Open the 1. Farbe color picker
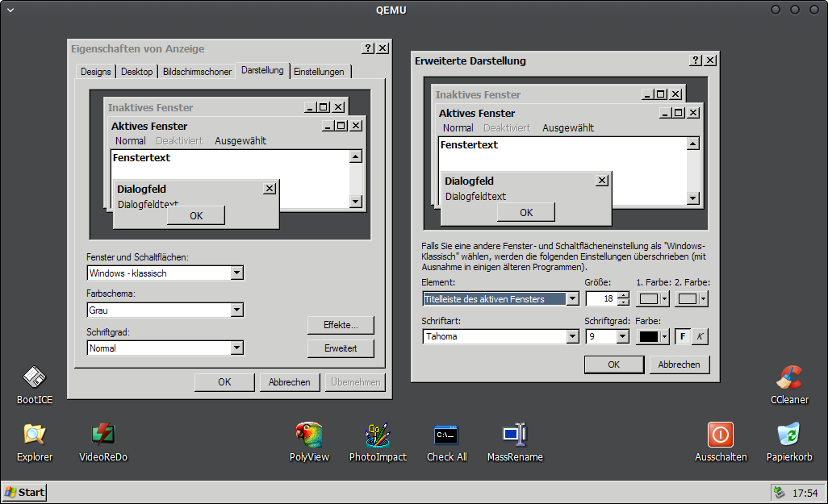This screenshot has height=504, width=828. coord(653,298)
